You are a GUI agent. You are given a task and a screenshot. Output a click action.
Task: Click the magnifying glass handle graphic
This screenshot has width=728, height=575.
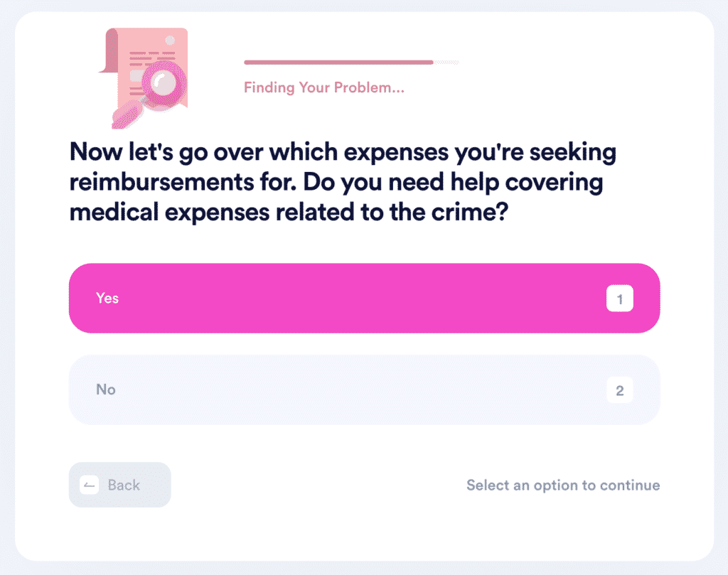coord(128,114)
